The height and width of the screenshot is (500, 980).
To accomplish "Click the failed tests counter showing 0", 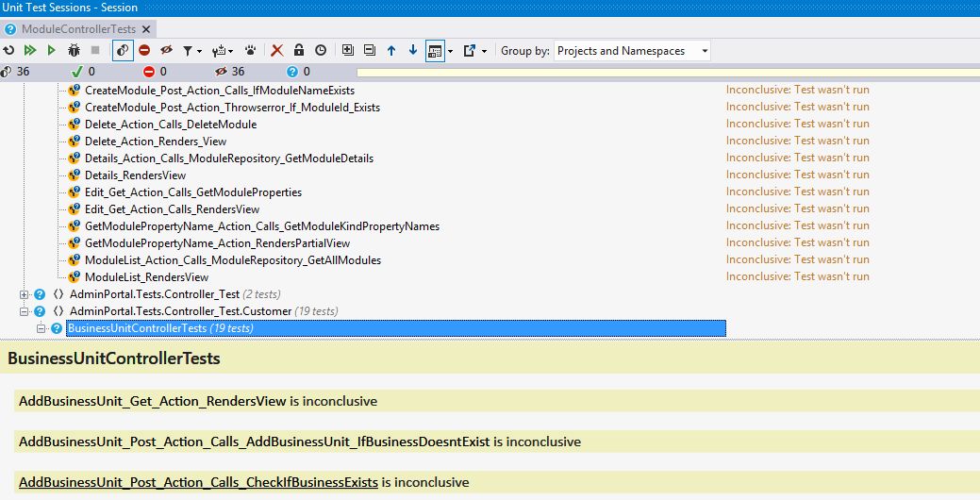I will pos(155,72).
